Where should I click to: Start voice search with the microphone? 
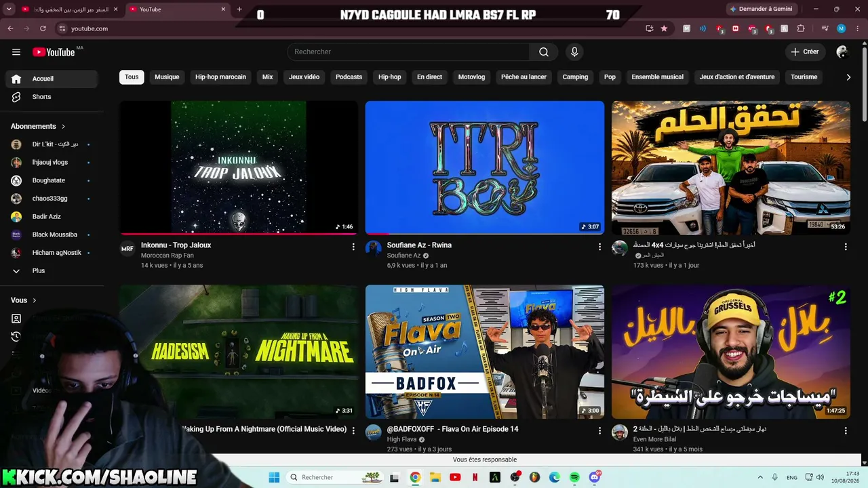coord(574,52)
